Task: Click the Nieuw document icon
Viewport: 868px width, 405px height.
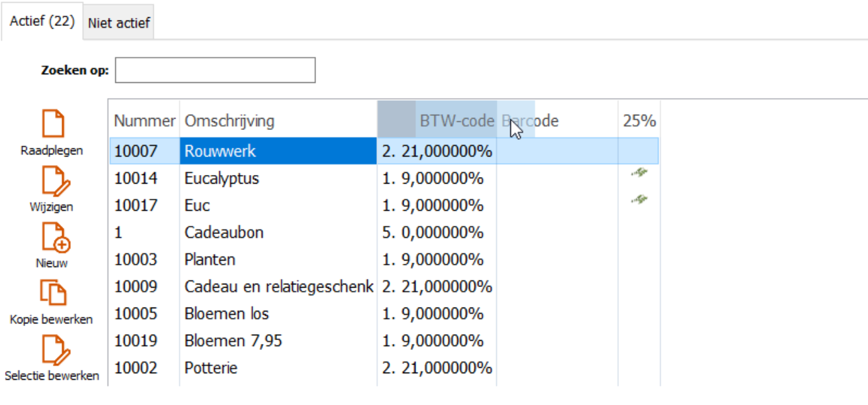Action: tap(54, 237)
